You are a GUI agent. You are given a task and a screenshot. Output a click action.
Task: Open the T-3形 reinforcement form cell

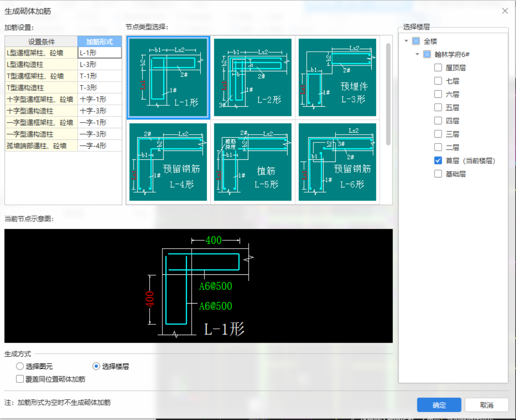point(100,88)
